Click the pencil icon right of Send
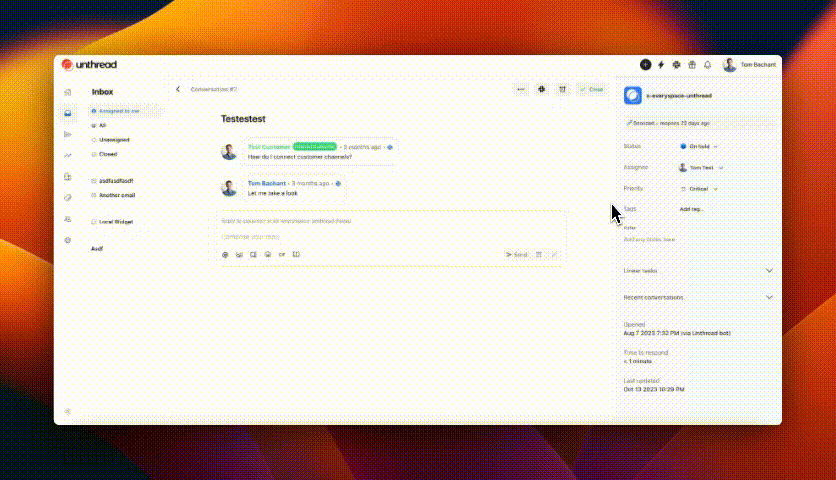 pyautogui.click(x=554, y=255)
